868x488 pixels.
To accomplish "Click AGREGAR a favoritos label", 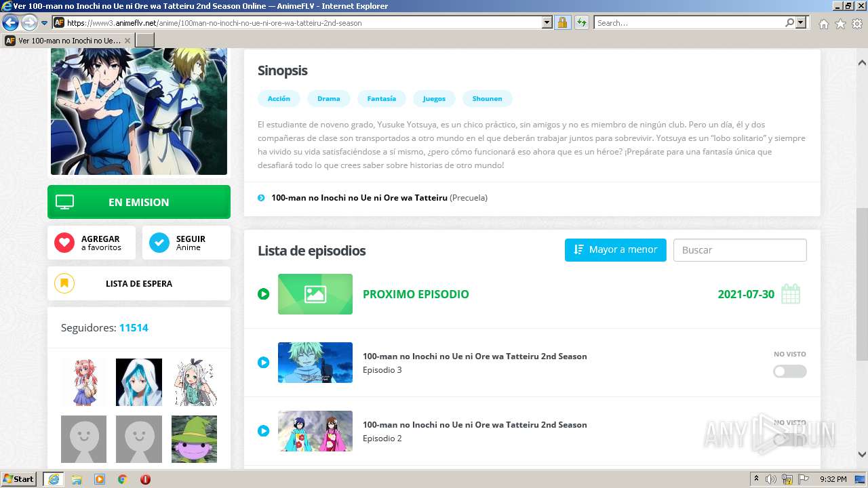I will point(101,243).
